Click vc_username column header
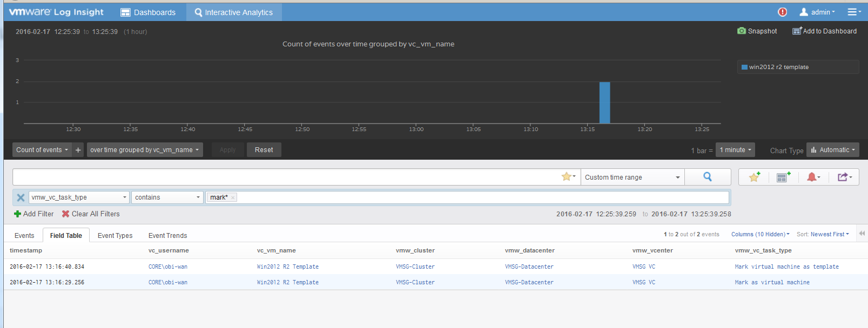 click(169, 250)
